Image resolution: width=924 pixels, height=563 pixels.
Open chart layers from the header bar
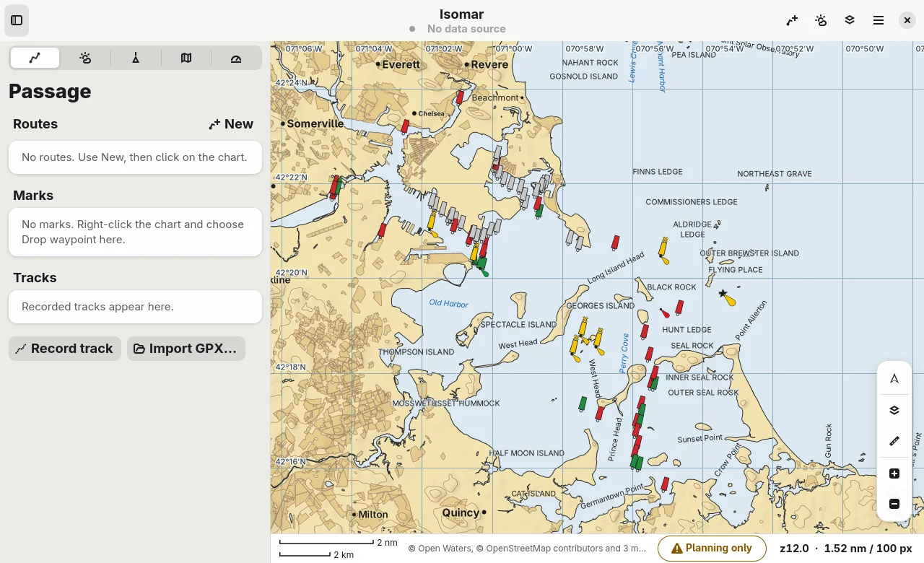click(850, 20)
